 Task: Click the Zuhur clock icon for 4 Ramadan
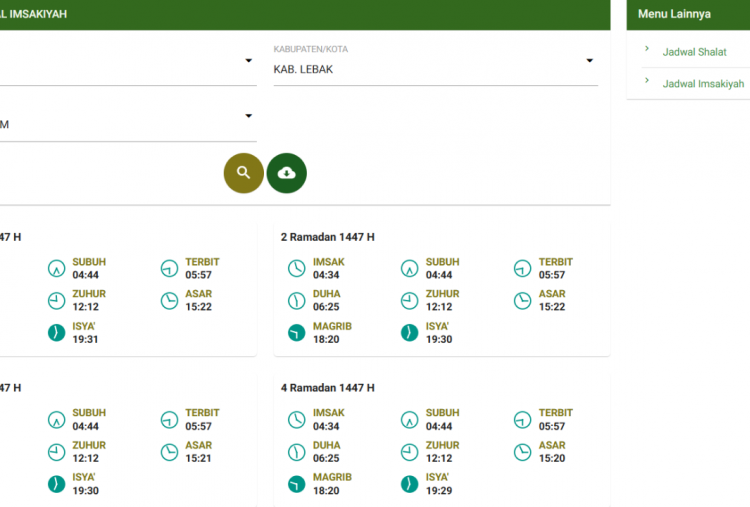point(409,451)
